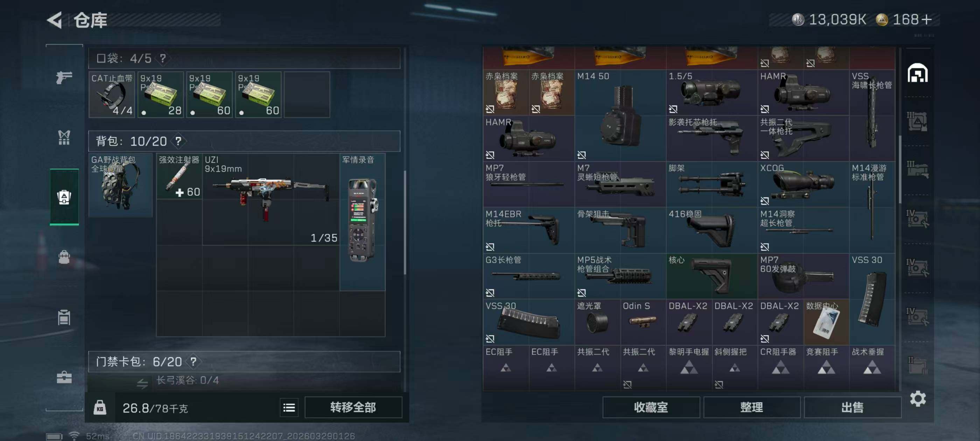
Task: Select the armor vest sidebar icon
Action: [x=64, y=138]
